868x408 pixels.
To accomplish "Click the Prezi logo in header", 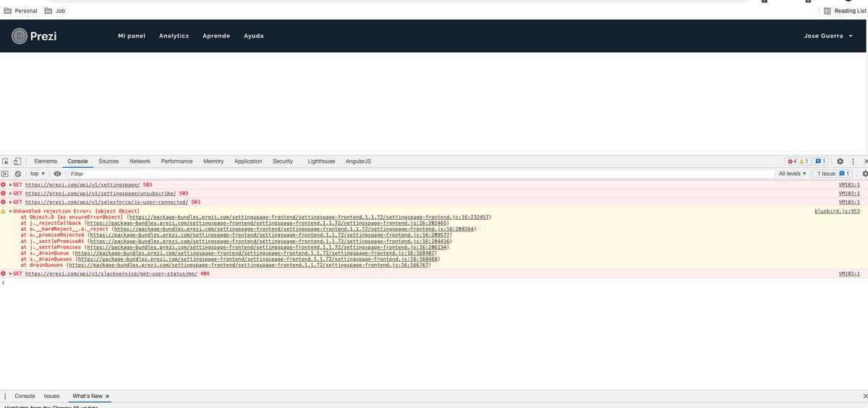I will coord(34,36).
